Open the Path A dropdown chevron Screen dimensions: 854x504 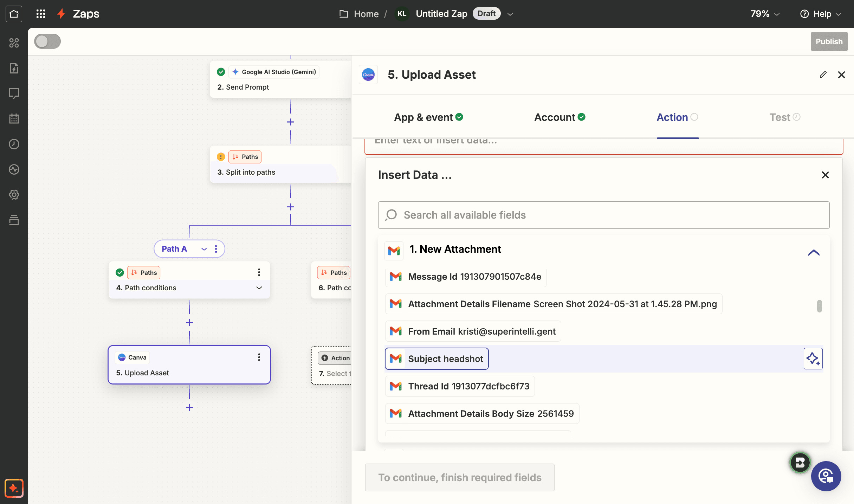pos(204,249)
